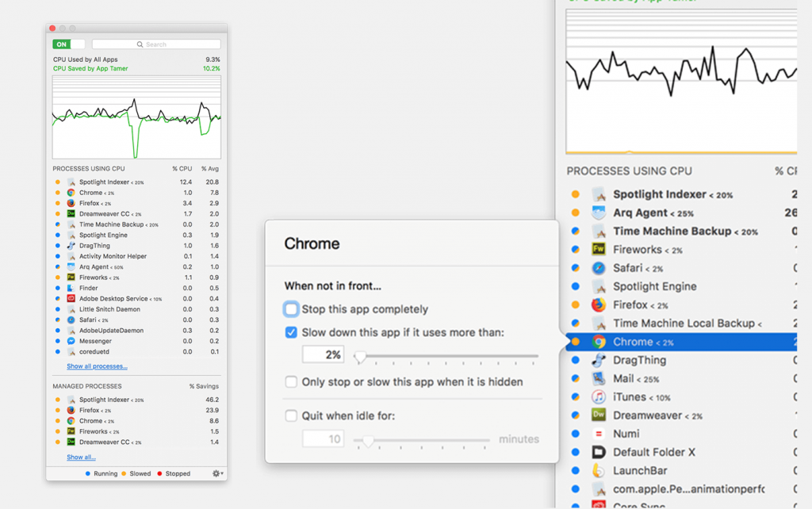Click the CPU percentage limit slider

[446, 357]
